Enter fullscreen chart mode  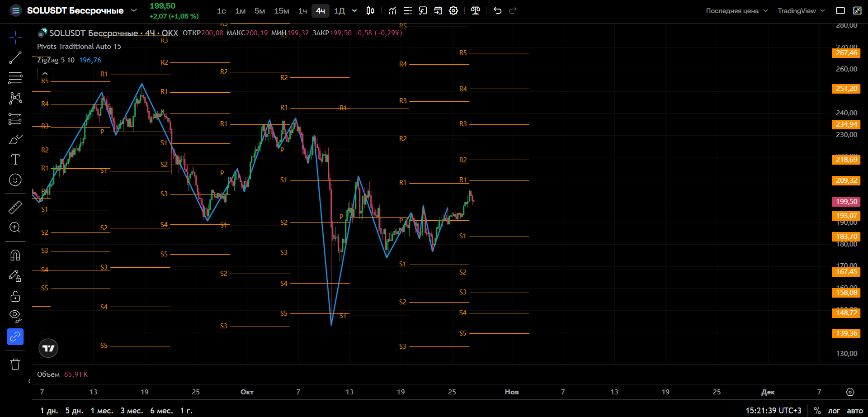857,11
